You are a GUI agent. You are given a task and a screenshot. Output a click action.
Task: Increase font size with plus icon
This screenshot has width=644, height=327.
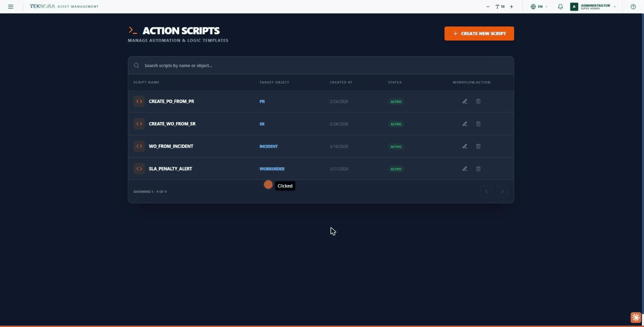512,7
